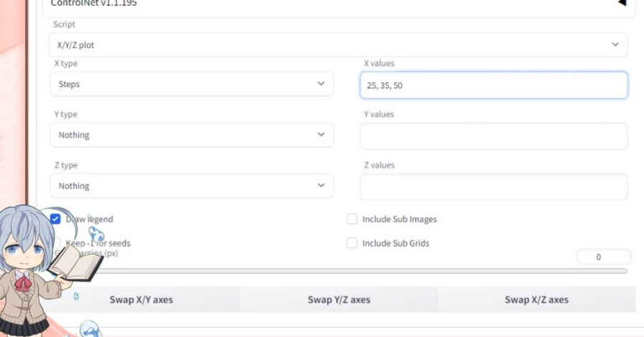Viewport: 644px width, 337px height.
Task: Click the small document icon beside Swap X/Y axes
Action: click(76, 297)
